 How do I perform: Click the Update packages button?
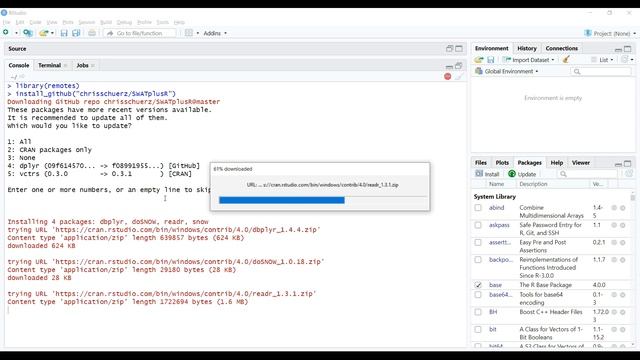pyautogui.click(x=522, y=174)
